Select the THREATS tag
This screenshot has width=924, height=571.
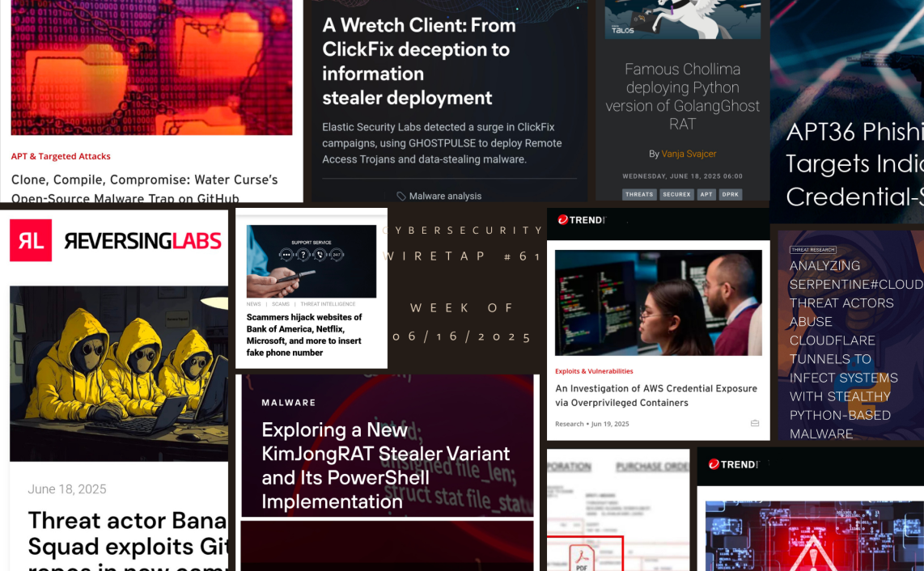[x=639, y=194]
